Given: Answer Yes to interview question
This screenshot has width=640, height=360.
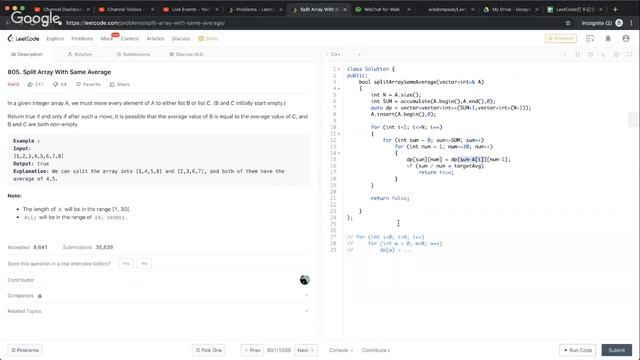Looking at the screenshot, I should (x=126, y=264).
